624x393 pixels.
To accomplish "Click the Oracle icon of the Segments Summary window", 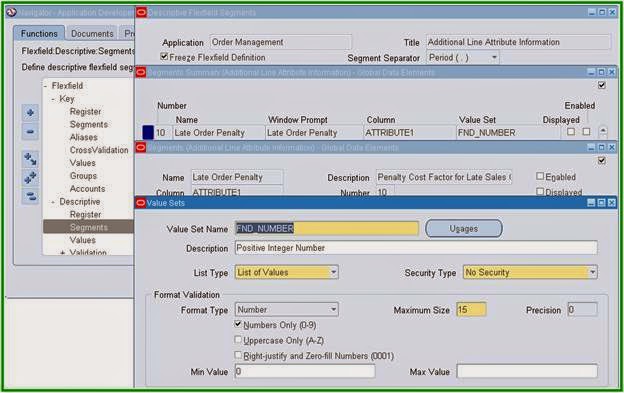I will point(140,72).
